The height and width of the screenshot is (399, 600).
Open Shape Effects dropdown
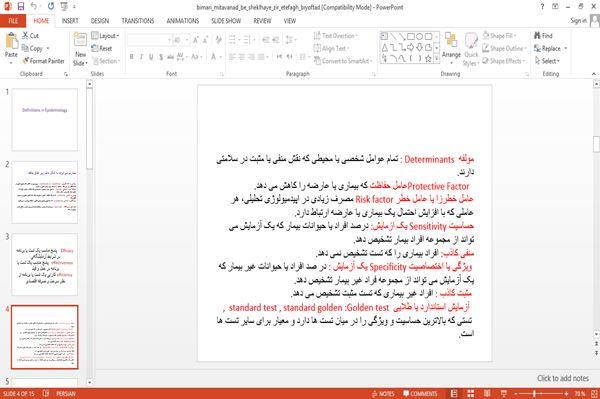pos(504,61)
